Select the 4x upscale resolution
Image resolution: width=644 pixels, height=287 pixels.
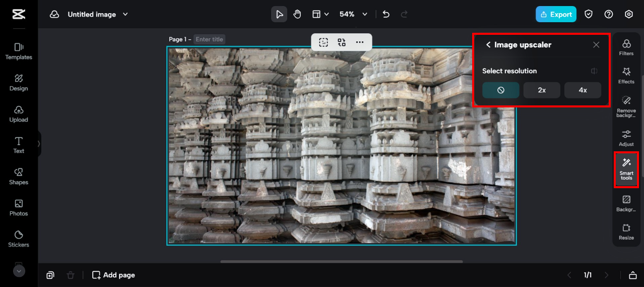[583, 90]
